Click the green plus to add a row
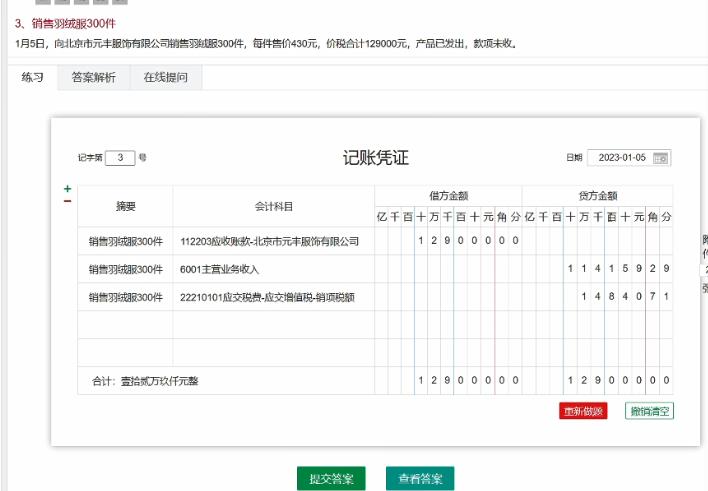The width and height of the screenshot is (708, 491). pos(67,188)
